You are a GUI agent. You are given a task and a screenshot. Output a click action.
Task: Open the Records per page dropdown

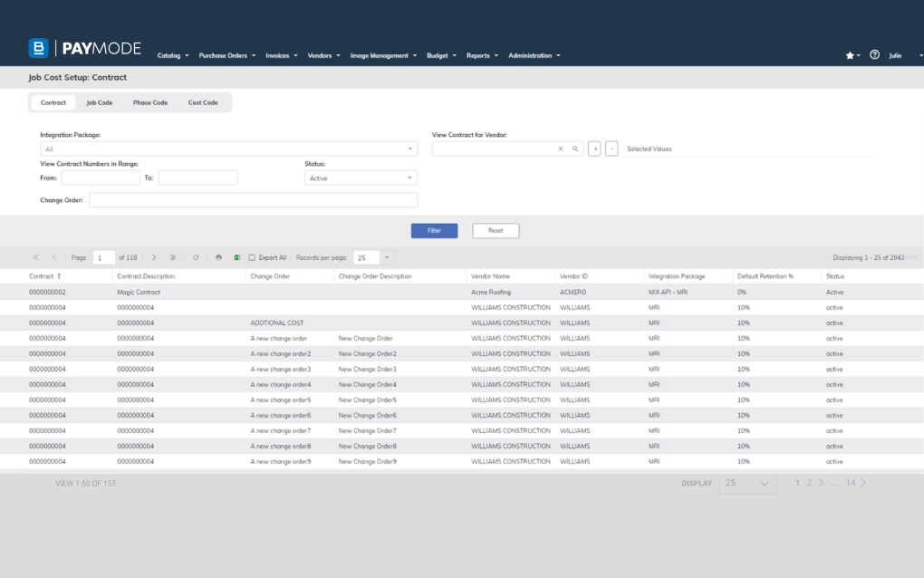click(388, 258)
